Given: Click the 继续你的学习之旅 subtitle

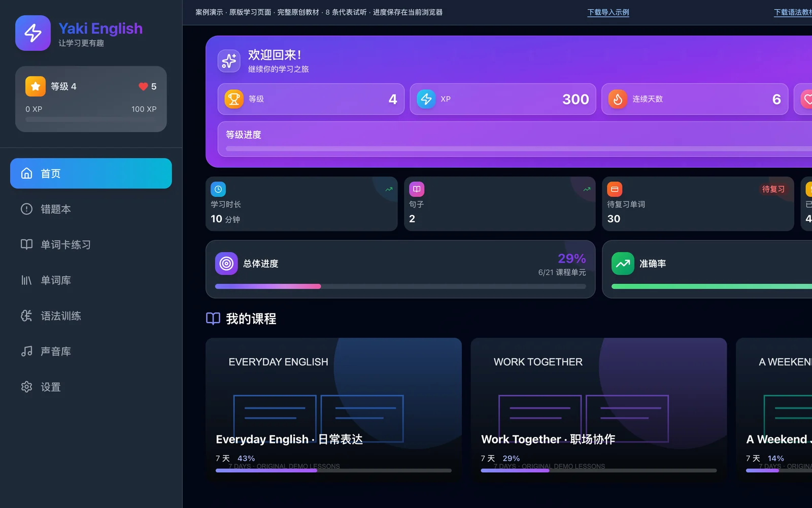Looking at the screenshot, I should pyautogui.click(x=278, y=69).
